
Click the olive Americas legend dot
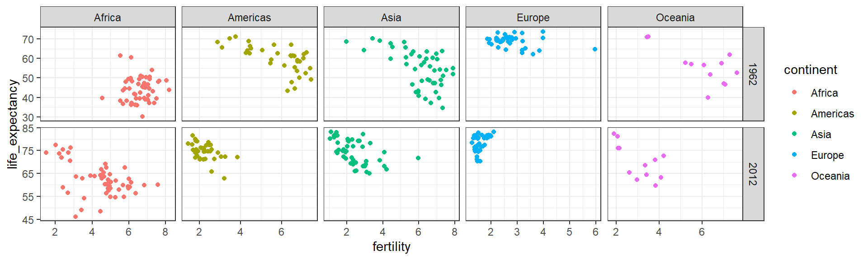pos(794,113)
